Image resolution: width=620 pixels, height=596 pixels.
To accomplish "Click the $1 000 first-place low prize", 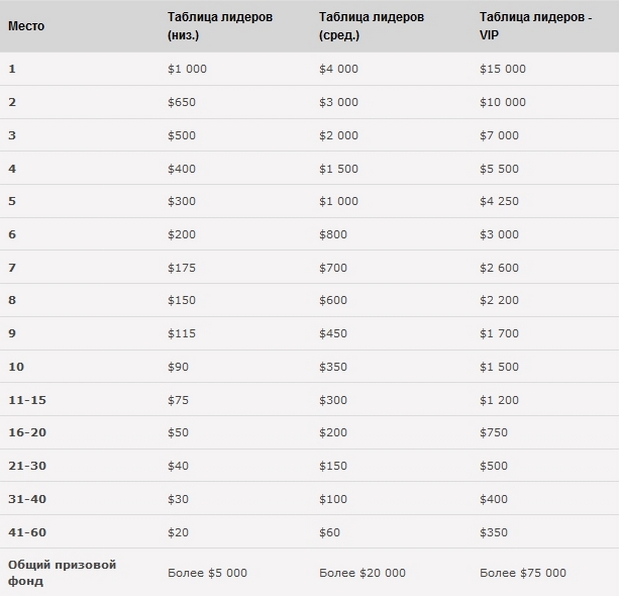I will (187, 69).
